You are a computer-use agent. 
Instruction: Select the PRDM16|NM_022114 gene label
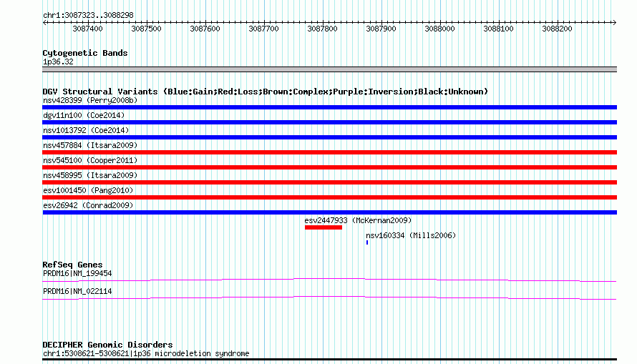coord(77,291)
